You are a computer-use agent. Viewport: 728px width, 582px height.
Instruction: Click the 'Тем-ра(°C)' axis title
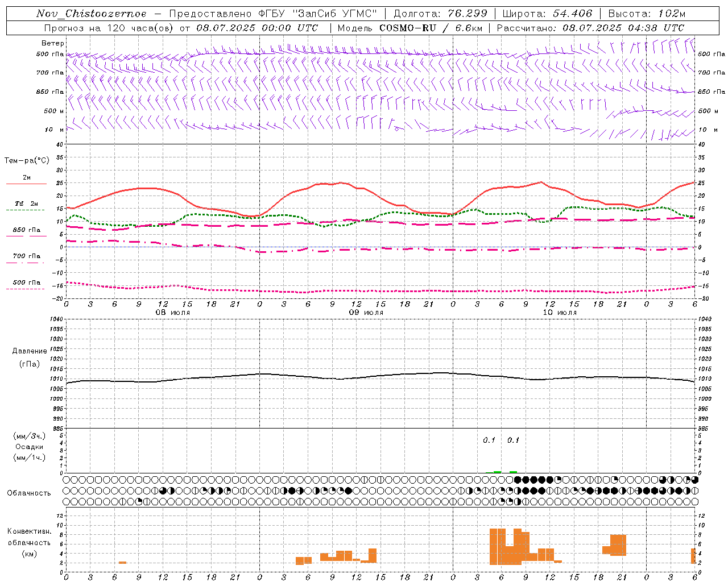click(x=27, y=161)
